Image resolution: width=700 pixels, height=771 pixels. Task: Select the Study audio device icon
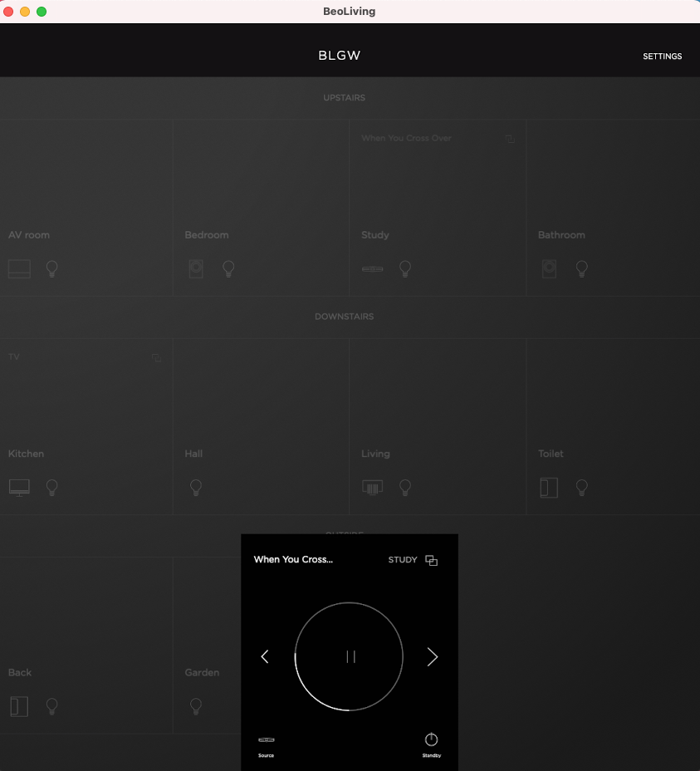372,269
